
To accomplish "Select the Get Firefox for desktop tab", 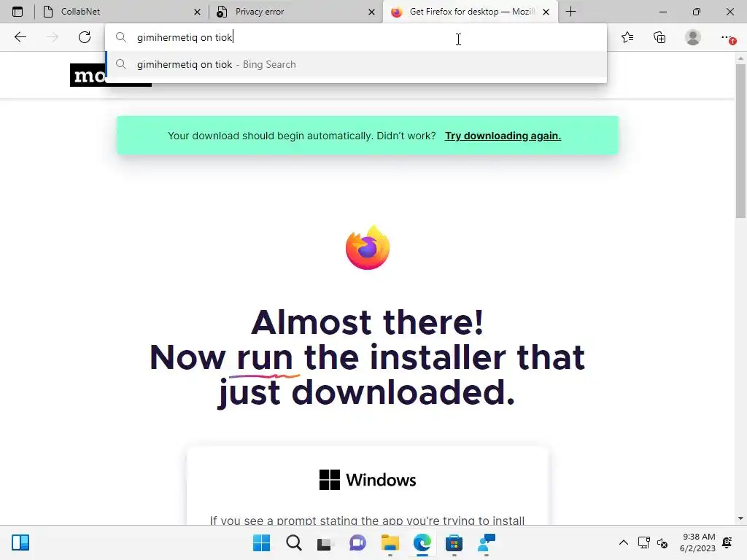I will coord(471,12).
